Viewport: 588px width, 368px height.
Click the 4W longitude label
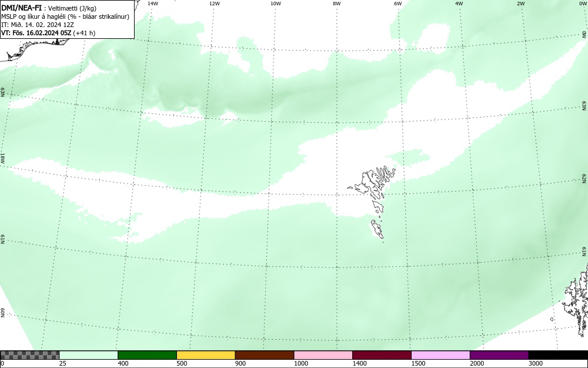(x=459, y=4)
